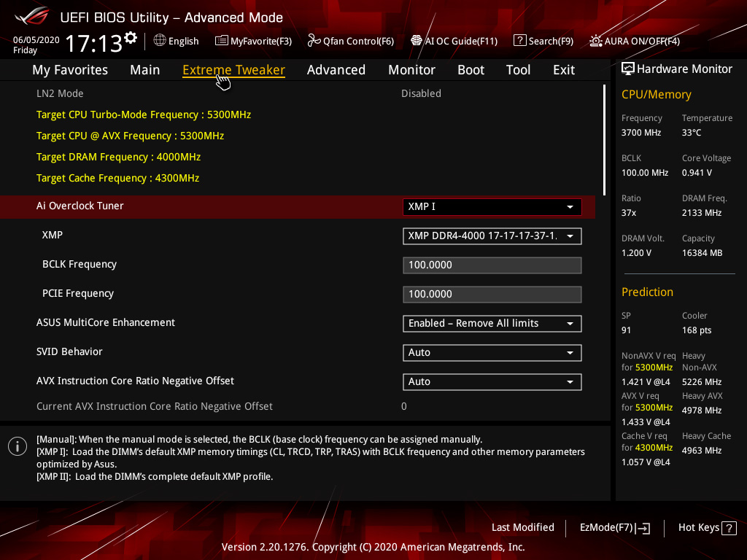
Task: Click the language globe icon
Action: (x=160, y=41)
